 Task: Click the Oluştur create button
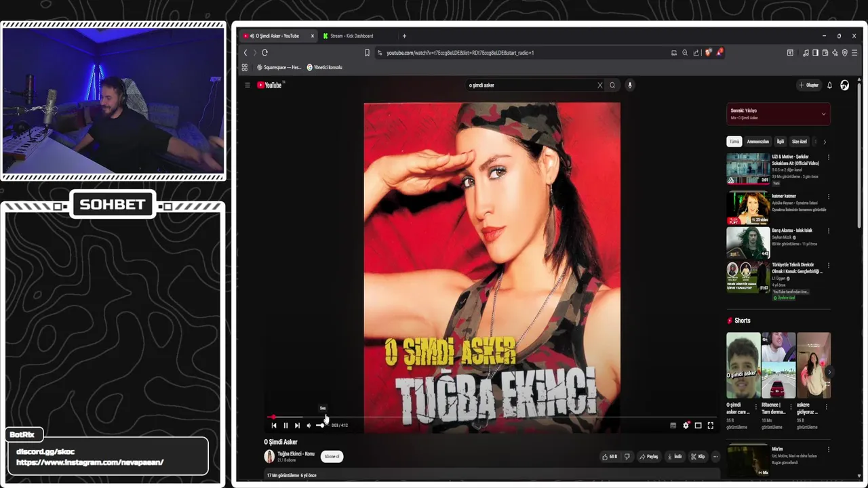pos(808,85)
